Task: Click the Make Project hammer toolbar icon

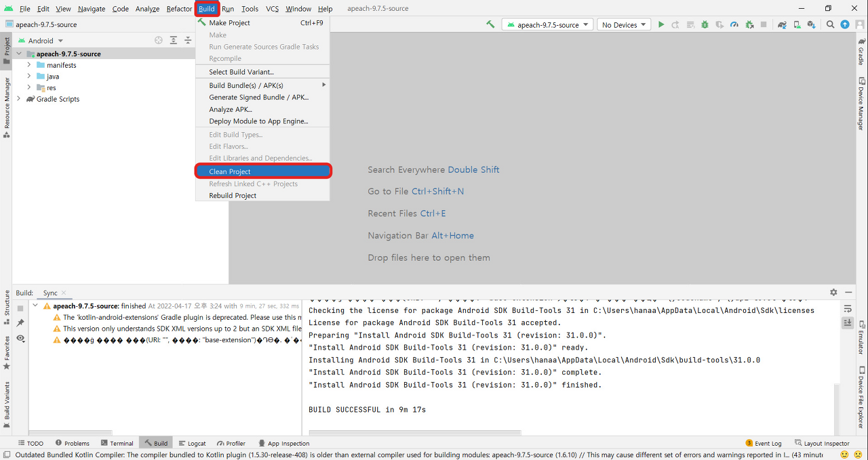Action: click(490, 24)
